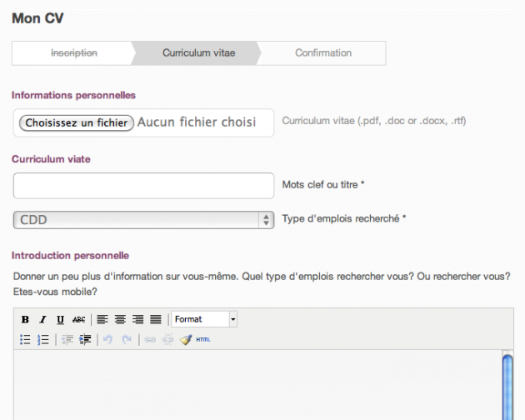The image size is (525, 420).
Task: Center align text in the editor
Action: point(120,319)
